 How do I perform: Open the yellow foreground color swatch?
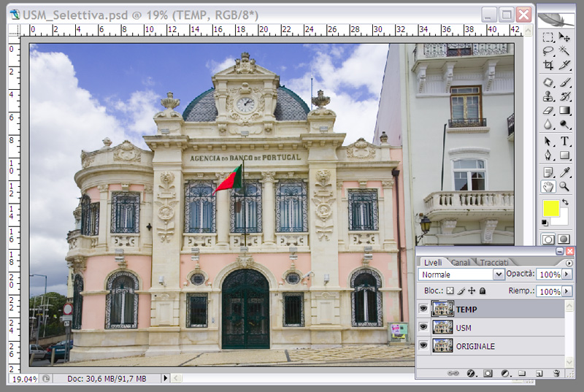click(x=551, y=208)
